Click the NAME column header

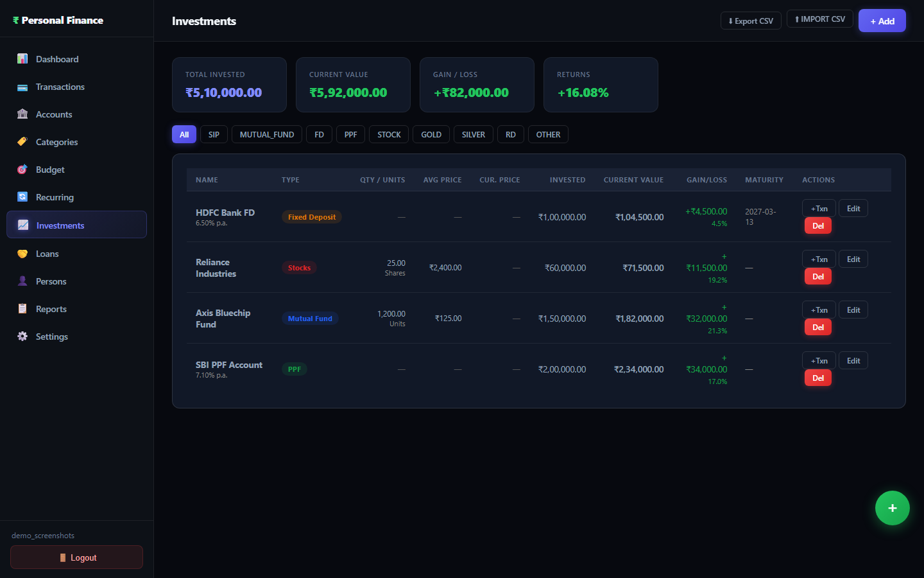[207, 180]
